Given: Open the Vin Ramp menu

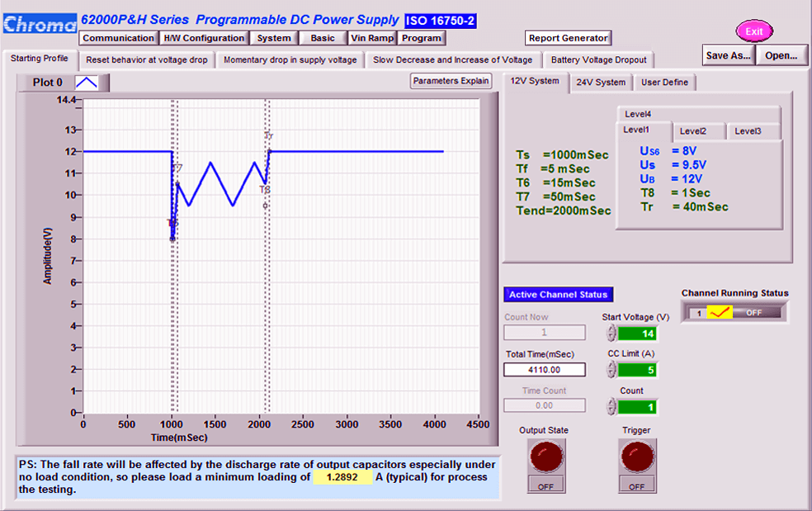Looking at the screenshot, I should pyautogui.click(x=372, y=38).
